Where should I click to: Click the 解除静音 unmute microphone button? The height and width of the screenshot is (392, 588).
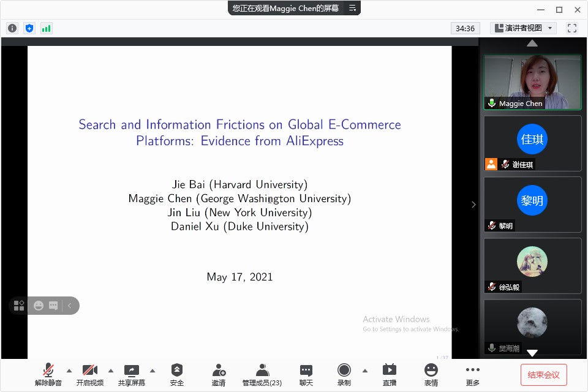tap(48, 374)
